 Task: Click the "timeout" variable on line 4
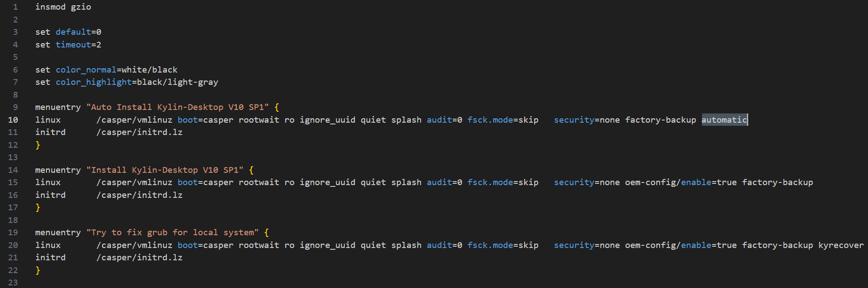[x=73, y=45]
